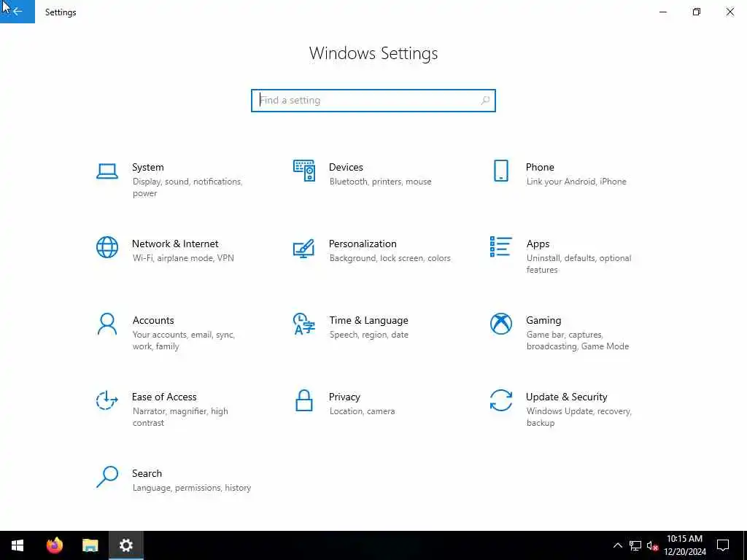This screenshot has width=747, height=560.
Task: Open the Network & Internet label
Action: coord(175,244)
